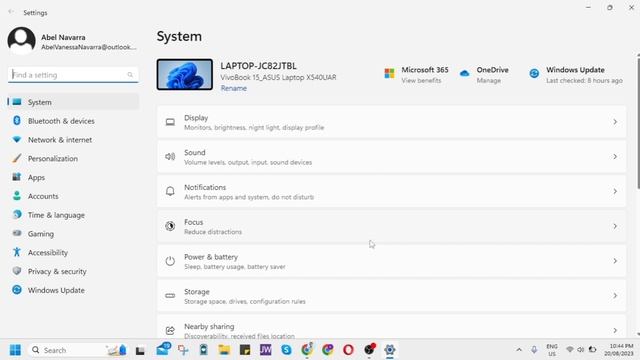The width and height of the screenshot is (640, 360).
Task: Click the Windows Update sync icon in header
Action: (x=534, y=73)
